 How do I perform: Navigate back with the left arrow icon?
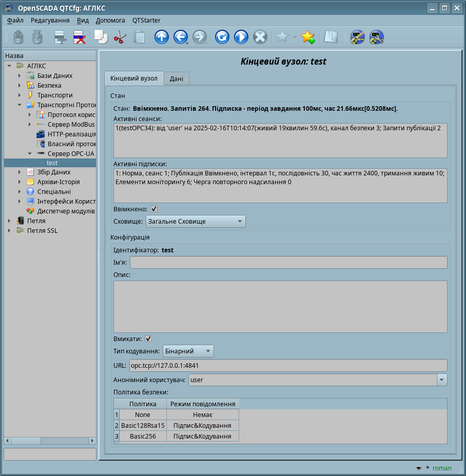click(x=180, y=37)
